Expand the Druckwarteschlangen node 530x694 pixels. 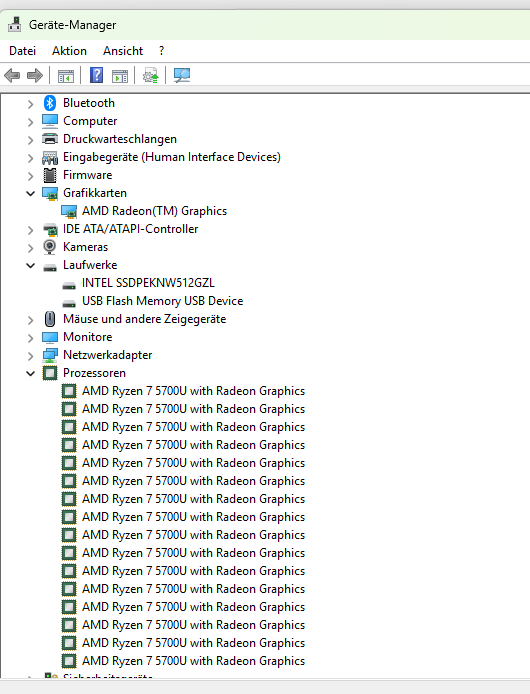pos(30,140)
